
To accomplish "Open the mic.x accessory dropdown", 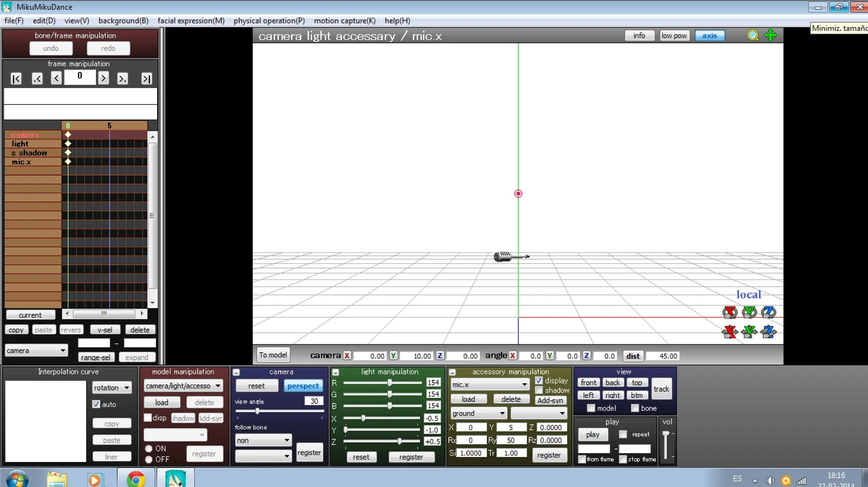I will pos(490,385).
